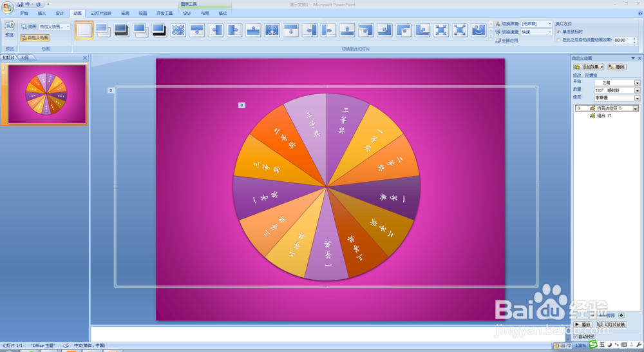Expand the transition gallery more arrow
The image size is (644, 352).
[490, 37]
